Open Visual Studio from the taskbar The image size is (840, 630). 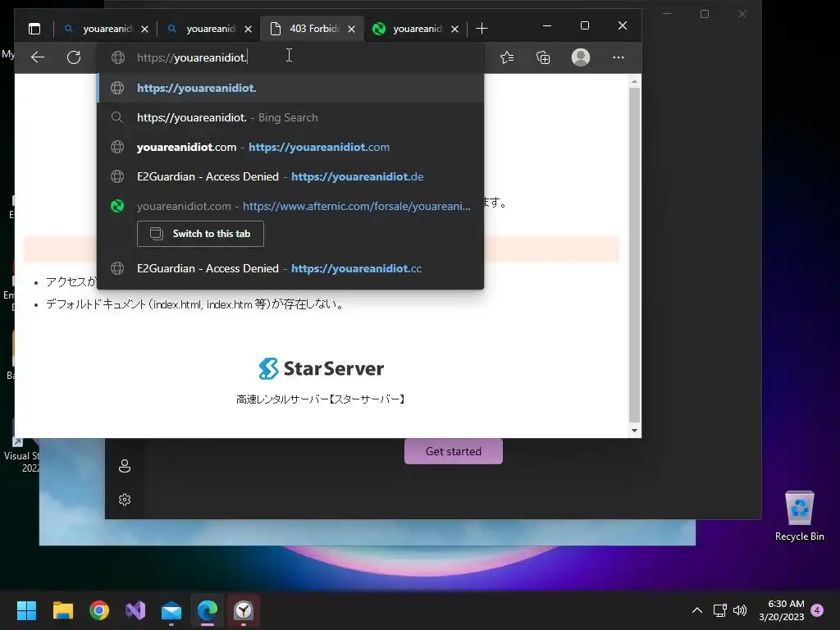click(x=135, y=610)
